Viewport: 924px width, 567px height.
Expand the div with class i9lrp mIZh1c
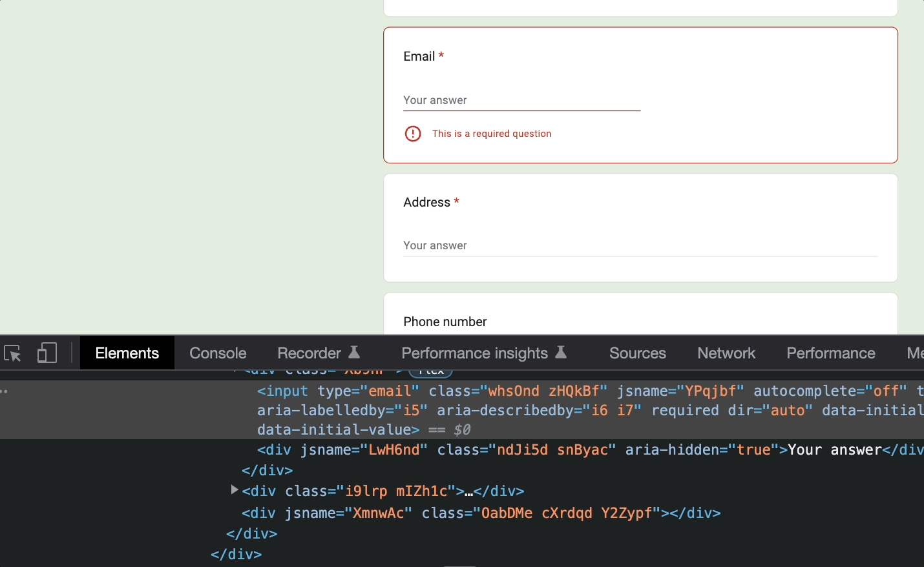234,490
